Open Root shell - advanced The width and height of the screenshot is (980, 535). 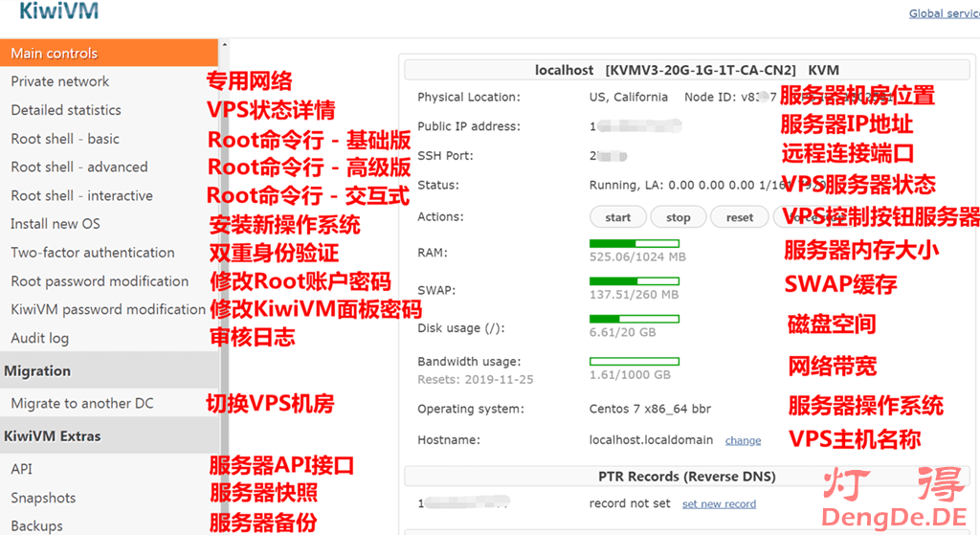click(x=79, y=167)
